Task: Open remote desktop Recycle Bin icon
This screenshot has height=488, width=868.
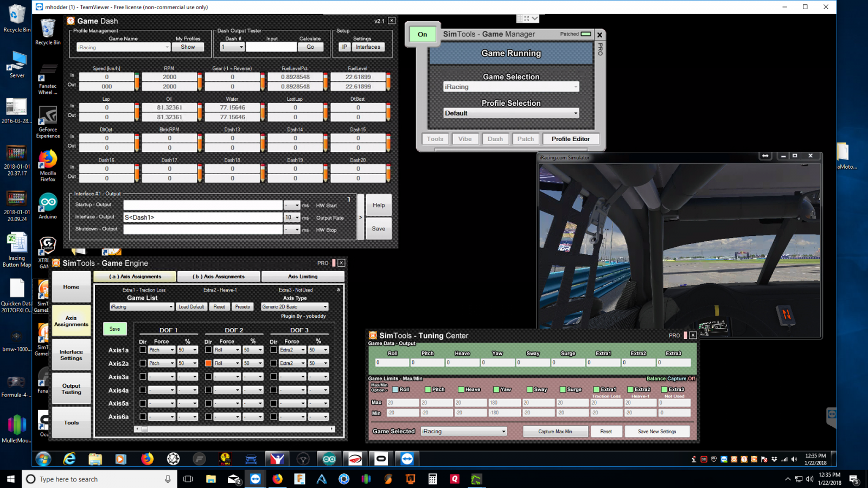Action: coord(48,31)
